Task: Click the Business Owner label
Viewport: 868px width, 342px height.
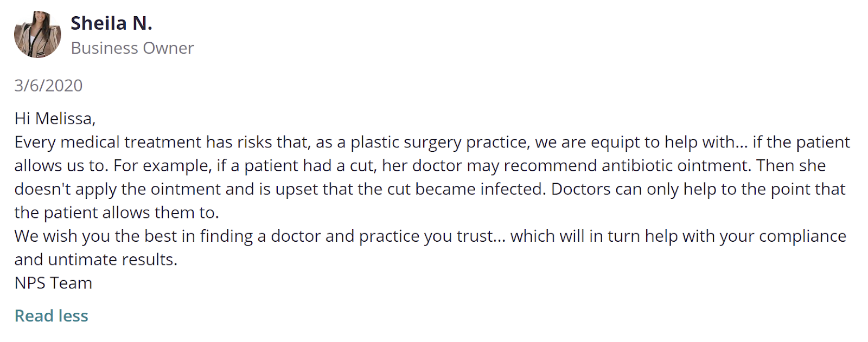Action: [x=132, y=48]
